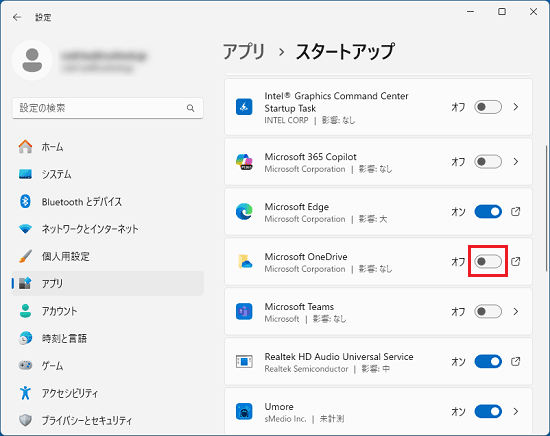Viewport: 550px width, 436px height.
Task: Click the Home house icon
Action: click(x=25, y=147)
